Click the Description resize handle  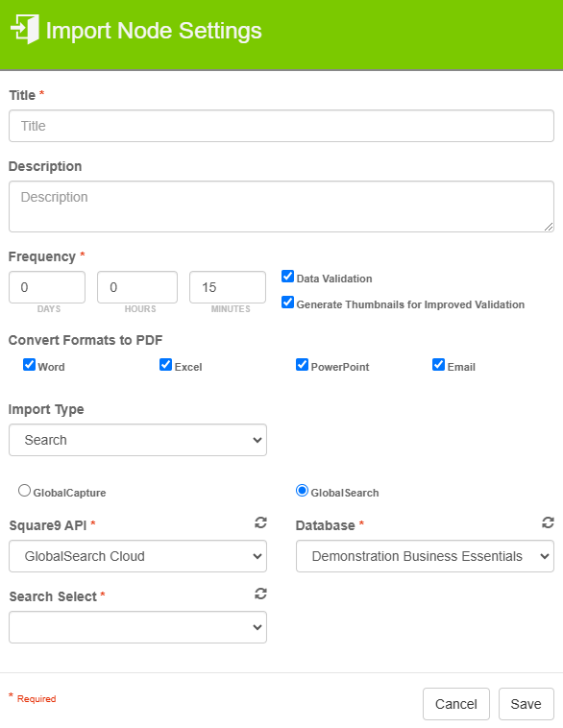pos(549,227)
